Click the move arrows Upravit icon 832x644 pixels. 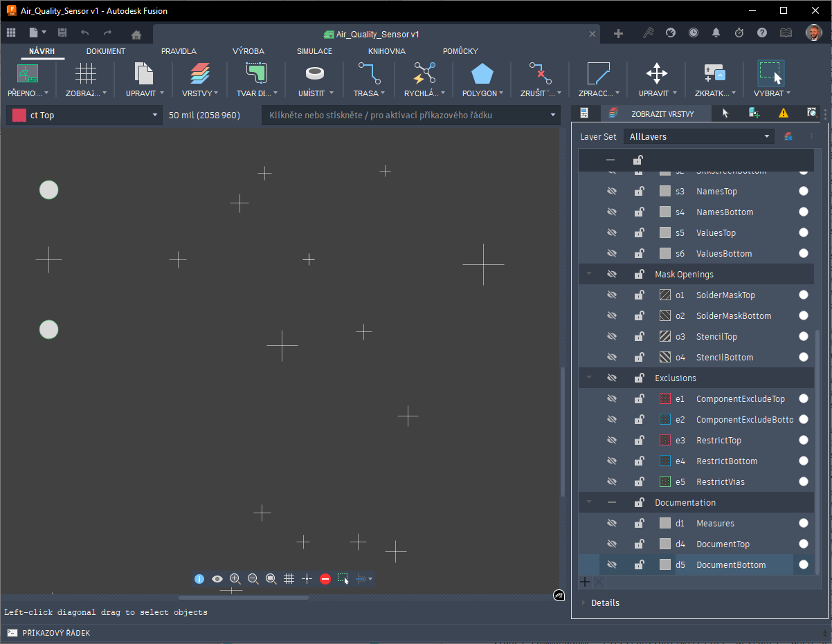[x=656, y=73]
